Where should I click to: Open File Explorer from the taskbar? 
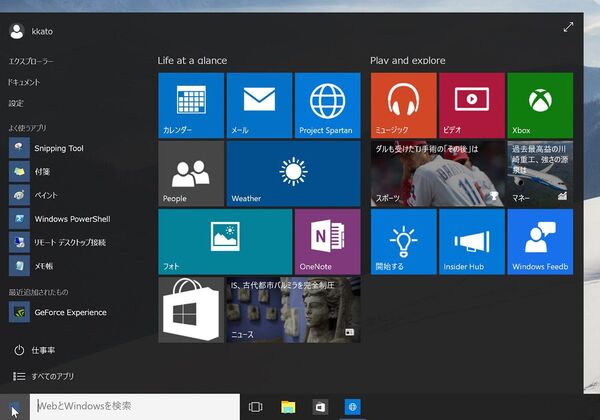(288, 407)
